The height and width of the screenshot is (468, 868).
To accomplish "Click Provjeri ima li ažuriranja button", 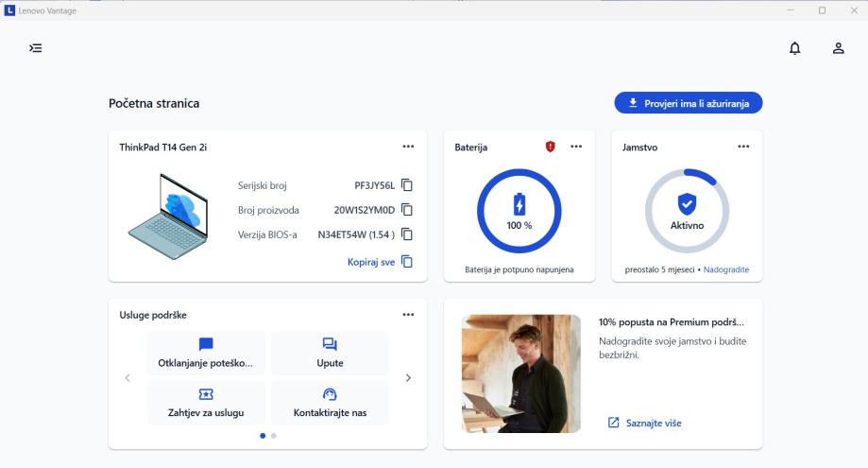I will (x=688, y=103).
